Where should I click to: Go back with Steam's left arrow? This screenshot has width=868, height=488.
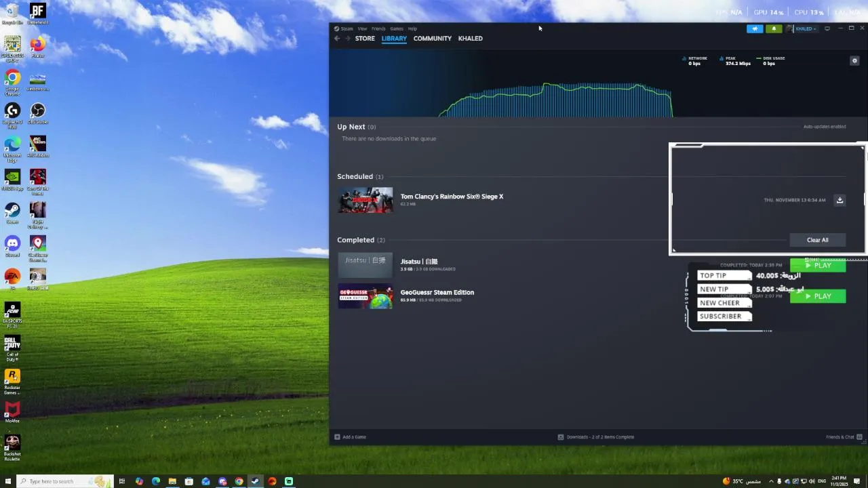337,39
